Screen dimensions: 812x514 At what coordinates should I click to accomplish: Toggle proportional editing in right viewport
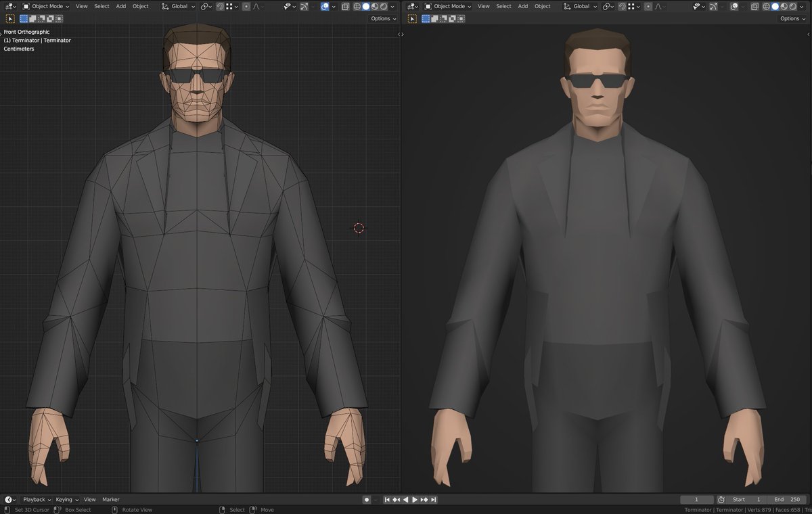point(648,6)
